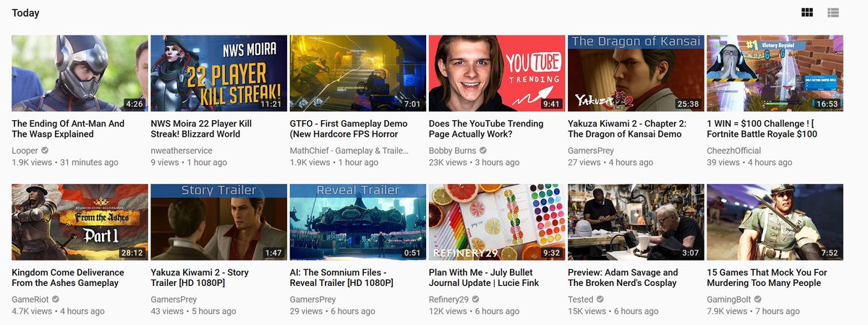This screenshot has width=868, height=325.
Task: Click title The Ending Of Ant-Man And The Wasp Explained
Action: coord(68,129)
